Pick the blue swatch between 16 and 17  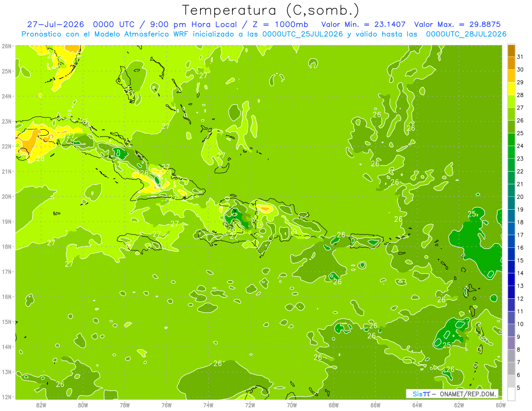(x=511, y=242)
